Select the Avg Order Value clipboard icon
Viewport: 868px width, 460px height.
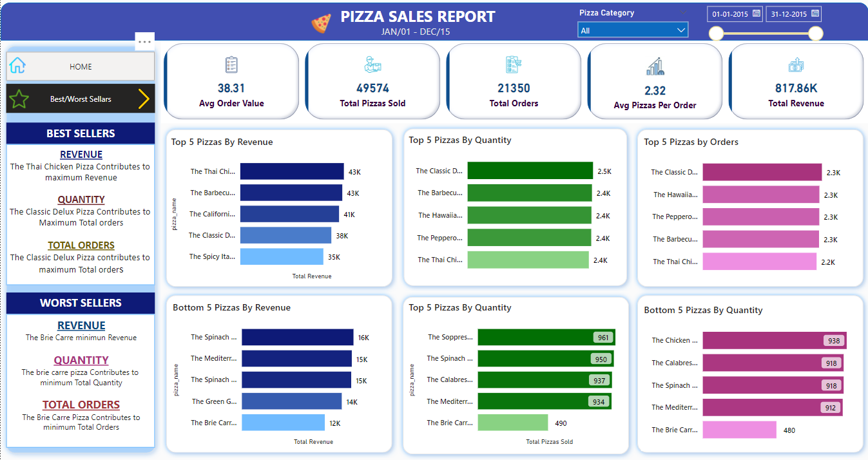[231, 64]
